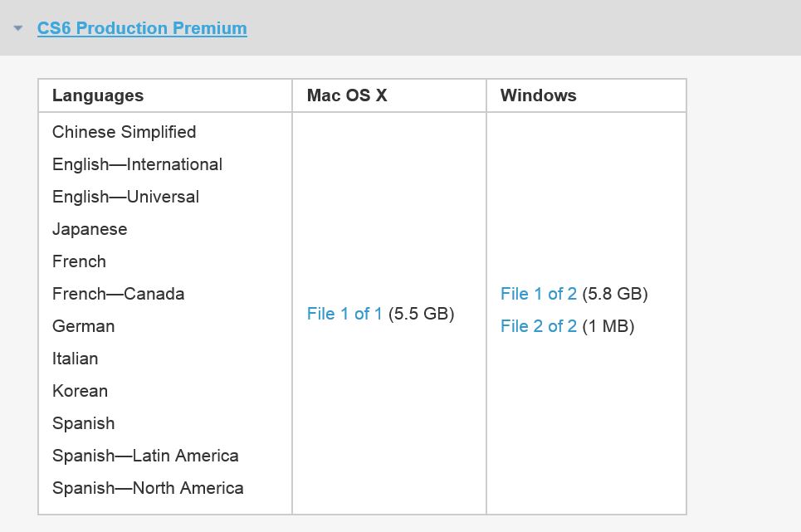Viewport: 801px width, 532px height.
Task: Click the Spanish—North America entry
Action: pyautogui.click(x=148, y=488)
